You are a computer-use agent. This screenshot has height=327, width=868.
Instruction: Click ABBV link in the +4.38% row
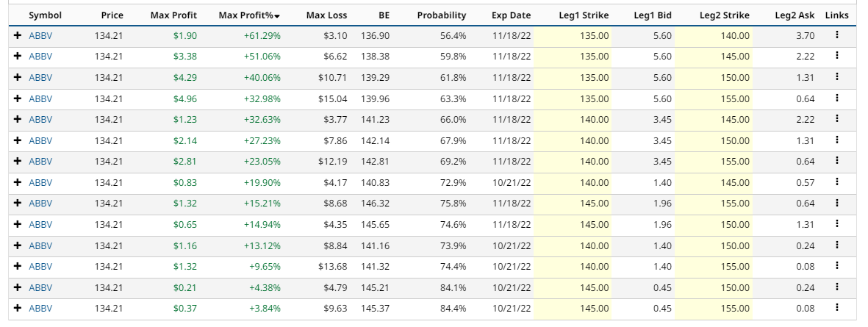coord(40,288)
